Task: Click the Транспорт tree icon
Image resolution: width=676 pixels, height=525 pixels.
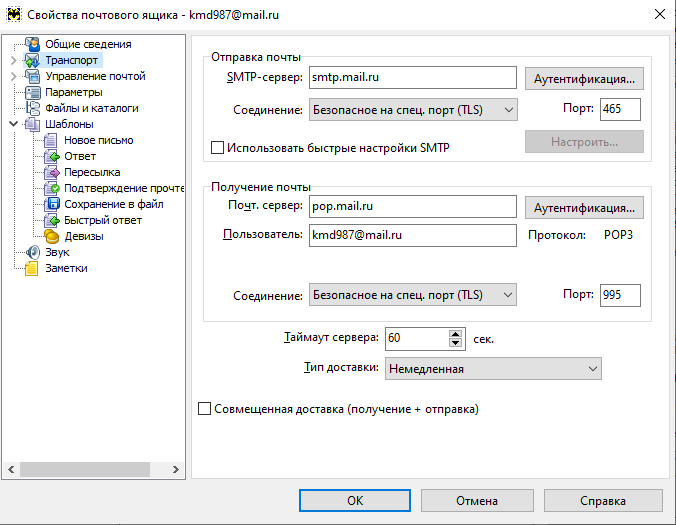Action: (32, 60)
